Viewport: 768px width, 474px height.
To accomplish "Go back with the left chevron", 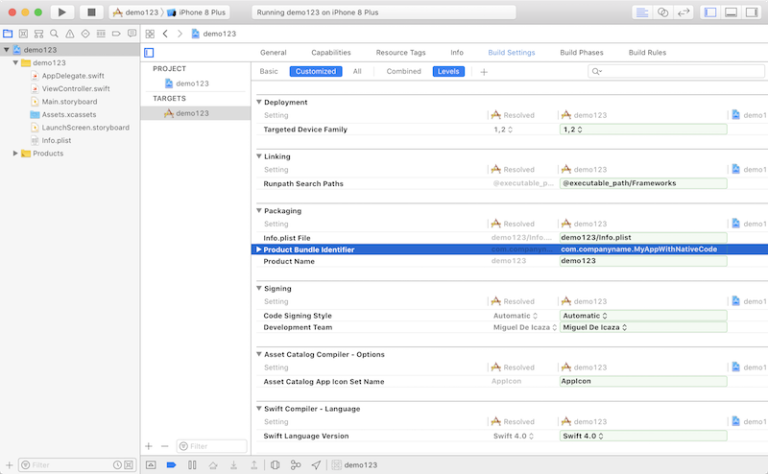I will (x=166, y=34).
